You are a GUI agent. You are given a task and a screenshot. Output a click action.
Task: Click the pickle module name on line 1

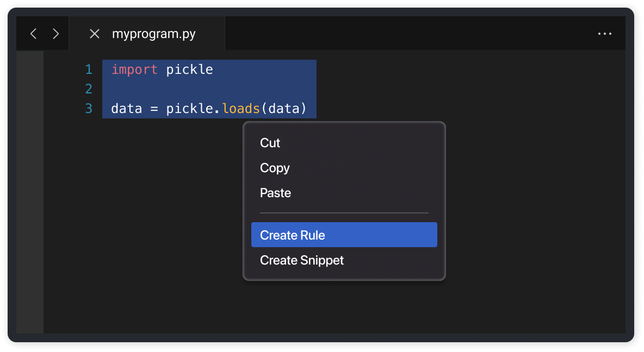190,69
